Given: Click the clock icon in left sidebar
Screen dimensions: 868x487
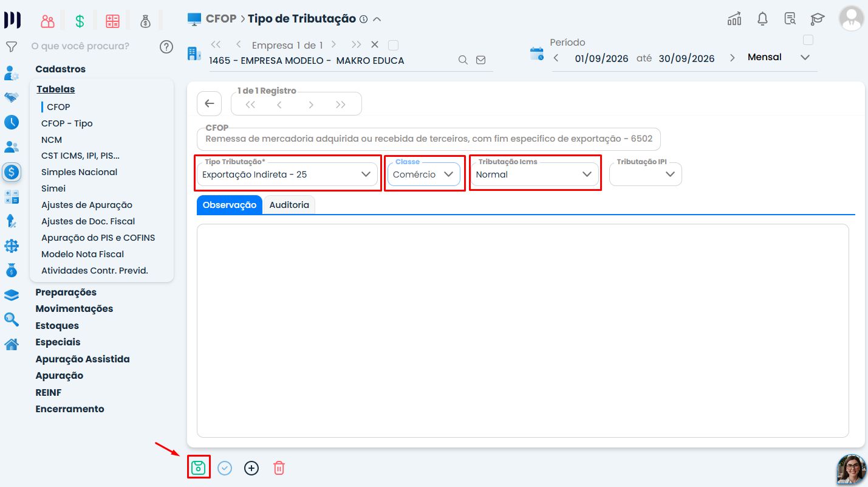Looking at the screenshot, I should coord(12,122).
